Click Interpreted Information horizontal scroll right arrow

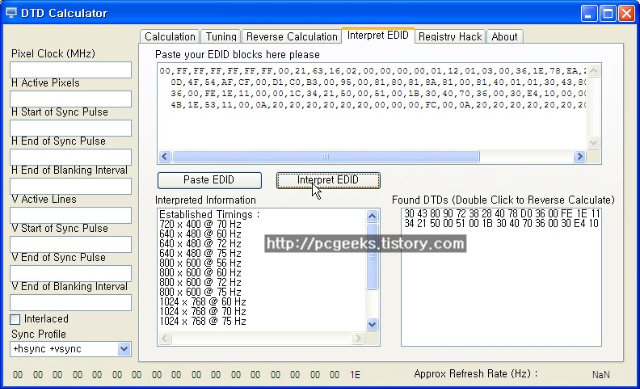358,338
